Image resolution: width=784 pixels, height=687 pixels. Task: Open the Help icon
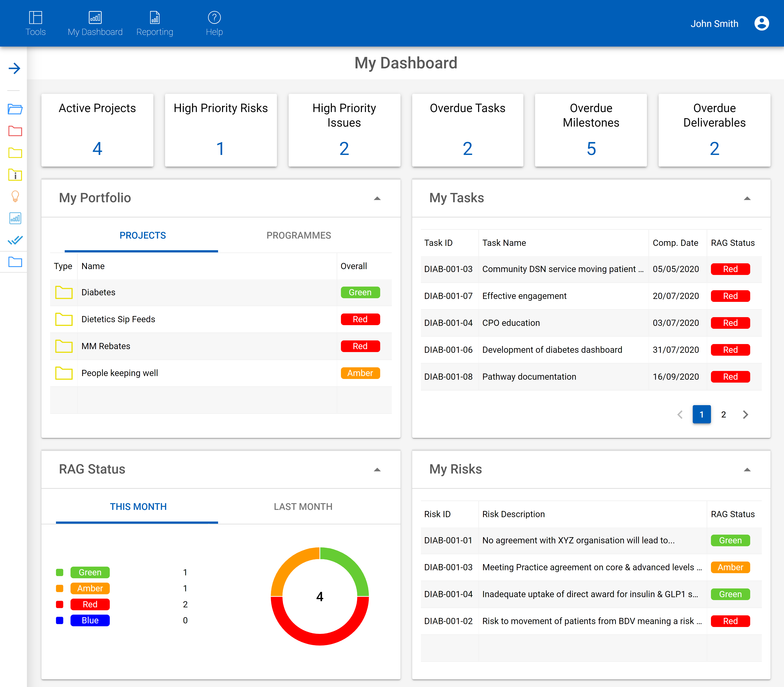(214, 18)
